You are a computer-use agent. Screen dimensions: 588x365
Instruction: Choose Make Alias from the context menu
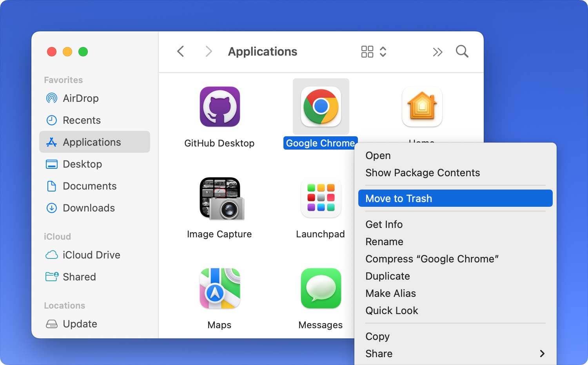click(x=456, y=293)
